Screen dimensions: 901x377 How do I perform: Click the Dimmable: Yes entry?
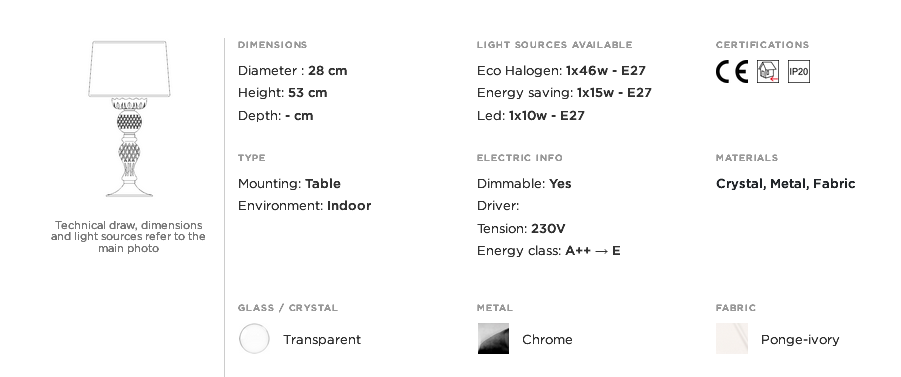tap(524, 184)
